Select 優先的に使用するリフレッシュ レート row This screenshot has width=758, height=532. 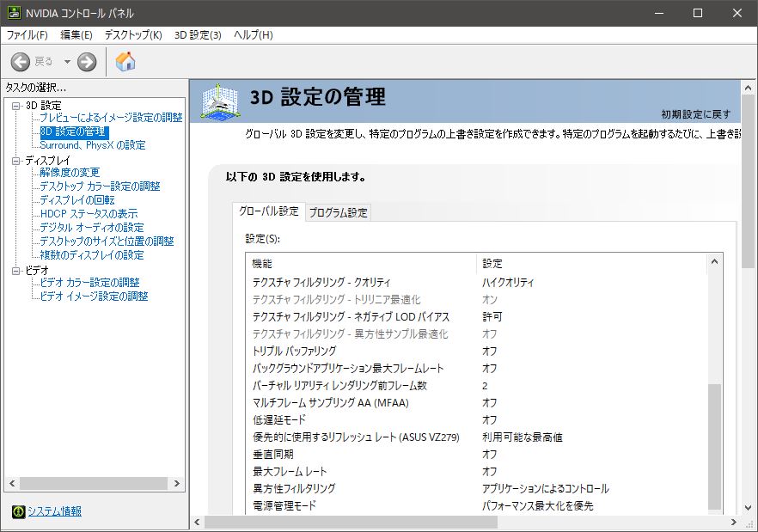pos(476,437)
